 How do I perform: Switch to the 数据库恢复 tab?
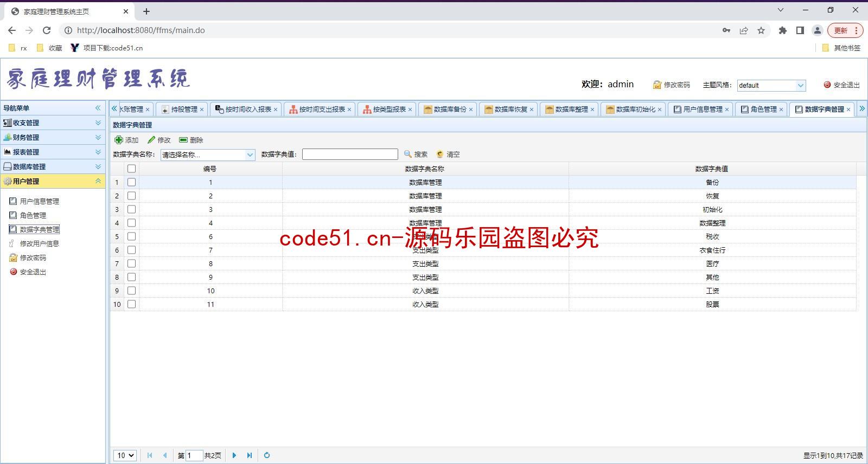507,109
